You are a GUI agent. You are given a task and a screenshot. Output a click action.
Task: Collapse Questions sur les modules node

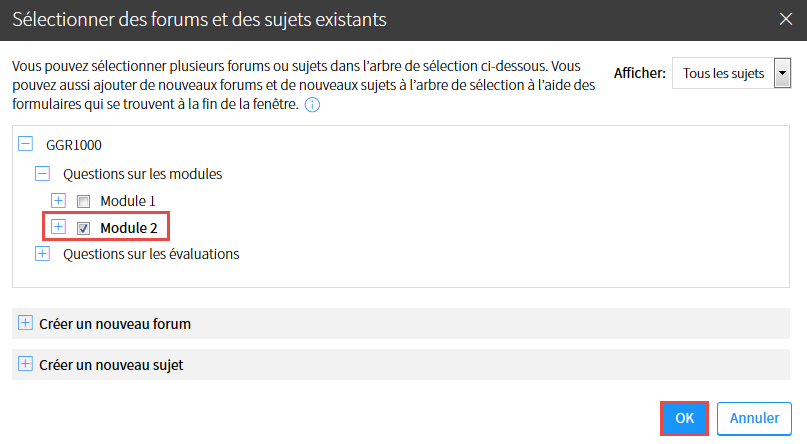(42, 173)
